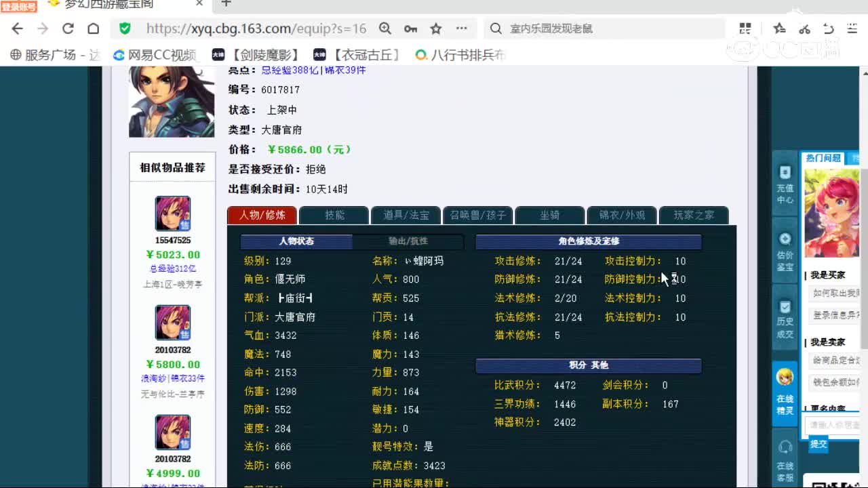Bookmark this page with the star

(436, 28)
